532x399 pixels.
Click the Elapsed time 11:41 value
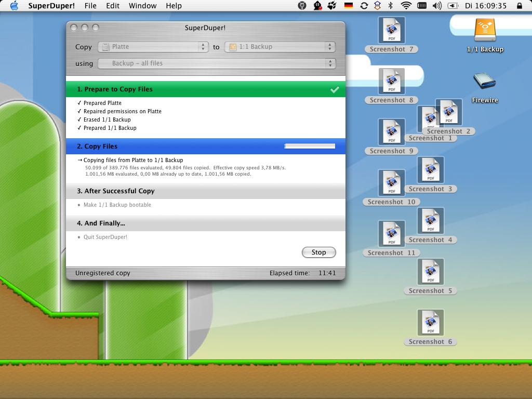pyautogui.click(x=327, y=273)
